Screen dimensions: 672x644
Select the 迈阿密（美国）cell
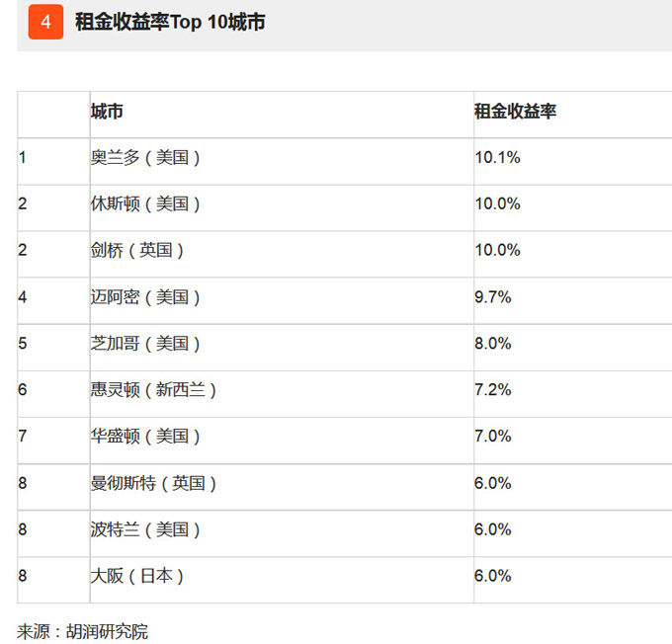pos(145,296)
